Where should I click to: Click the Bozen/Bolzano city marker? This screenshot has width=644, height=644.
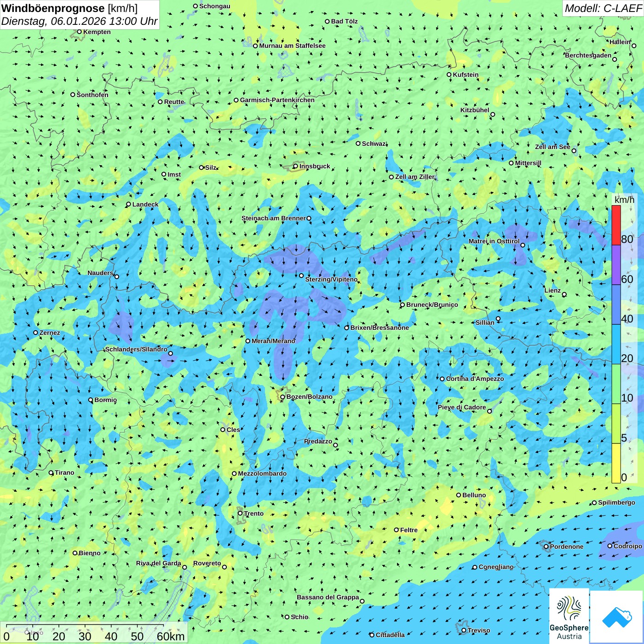(x=282, y=397)
